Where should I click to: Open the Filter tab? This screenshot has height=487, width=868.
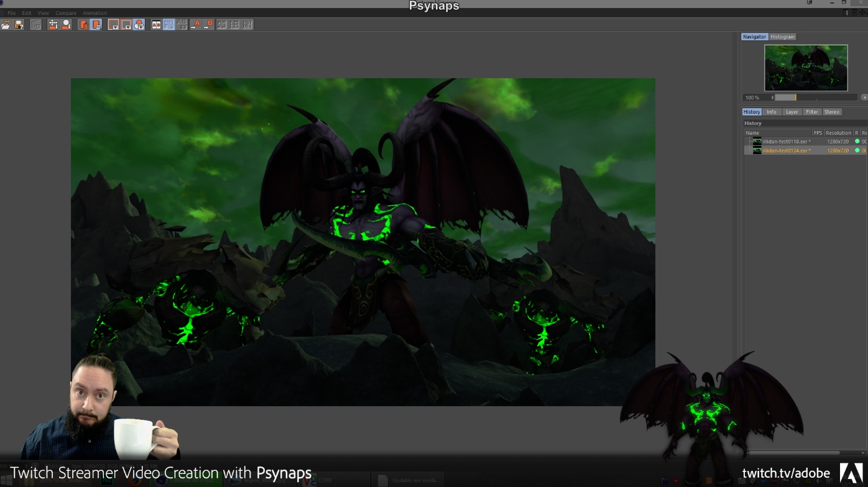tap(812, 112)
